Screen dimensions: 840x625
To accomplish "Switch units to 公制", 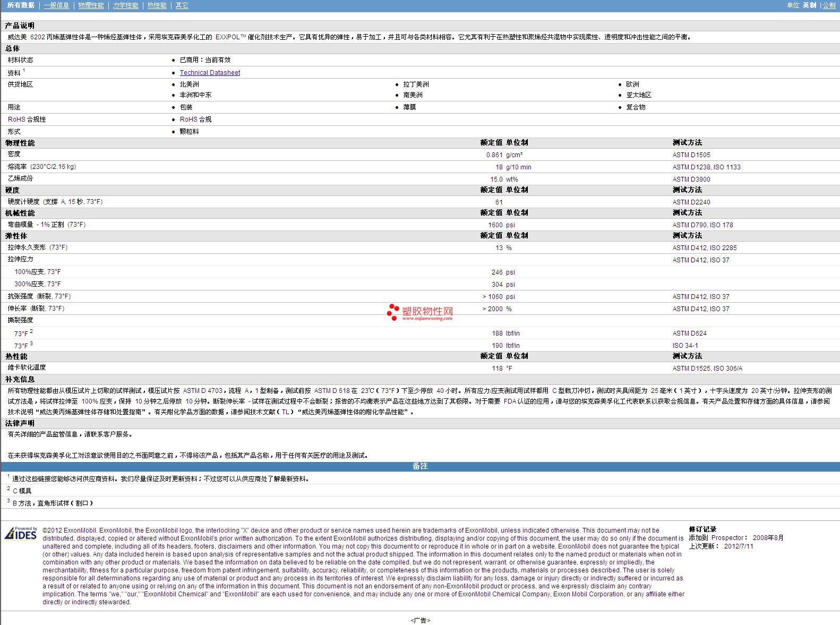I will pyautogui.click(x=829, y=5).
